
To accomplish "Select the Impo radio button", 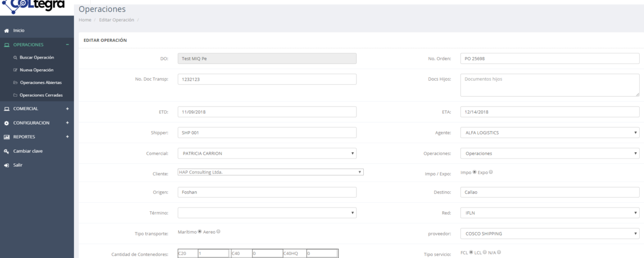I will [x=474, y=172].
